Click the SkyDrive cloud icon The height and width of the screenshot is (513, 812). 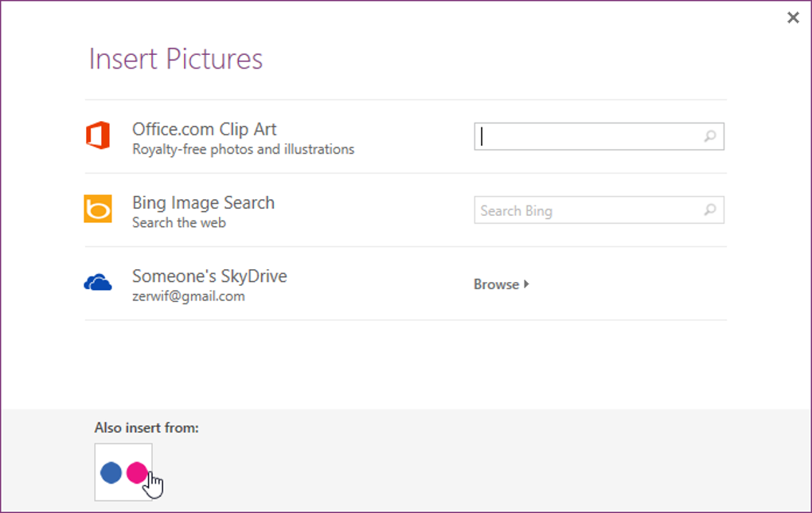click(x=98, y=283)
